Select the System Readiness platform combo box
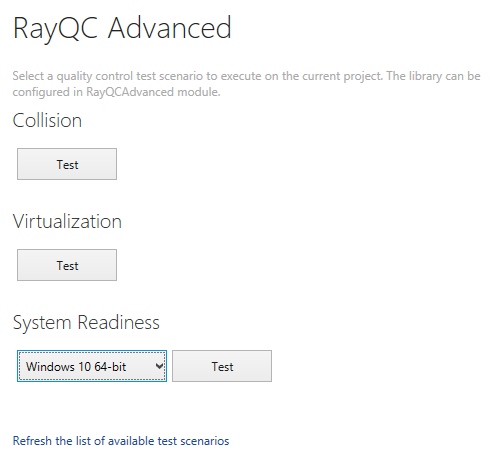 point(92,366)
